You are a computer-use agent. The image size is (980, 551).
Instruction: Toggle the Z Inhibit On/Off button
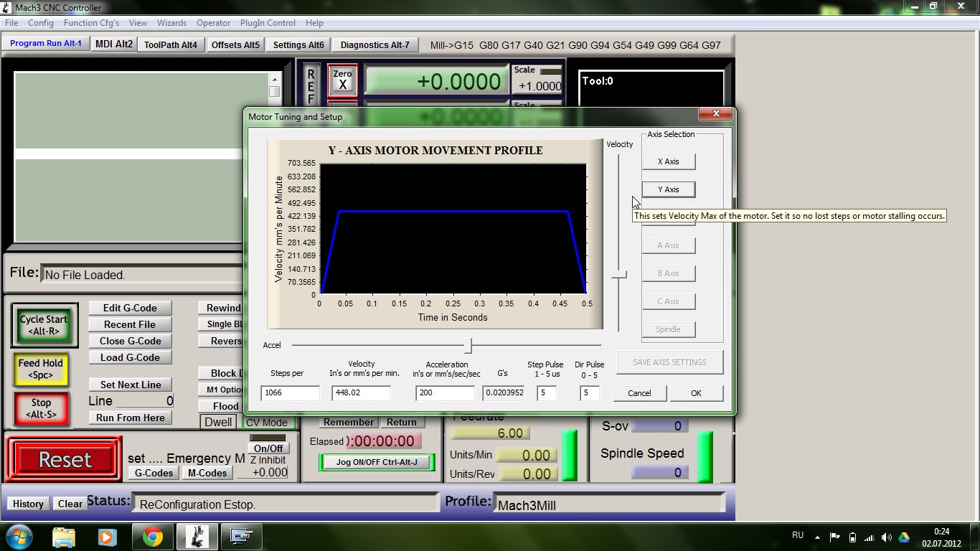pos(267,448)
